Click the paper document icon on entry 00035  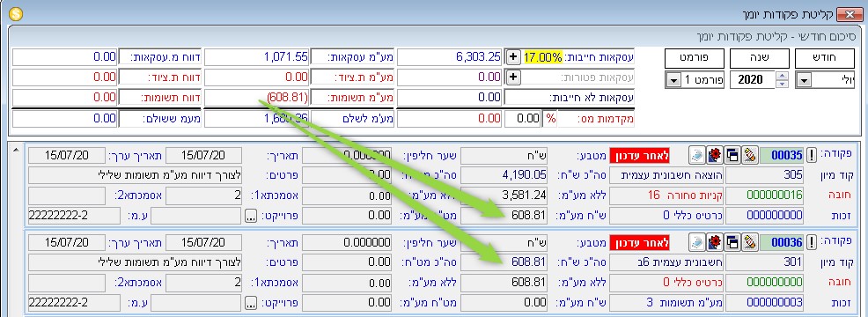[x=697, y=156]
